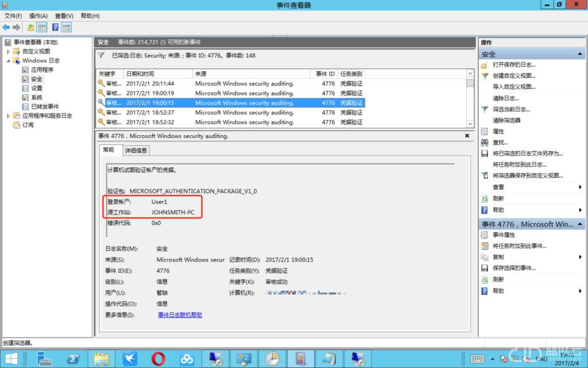Select the event row dated 2017/2/1 18:52:37

tap(231, 112)
